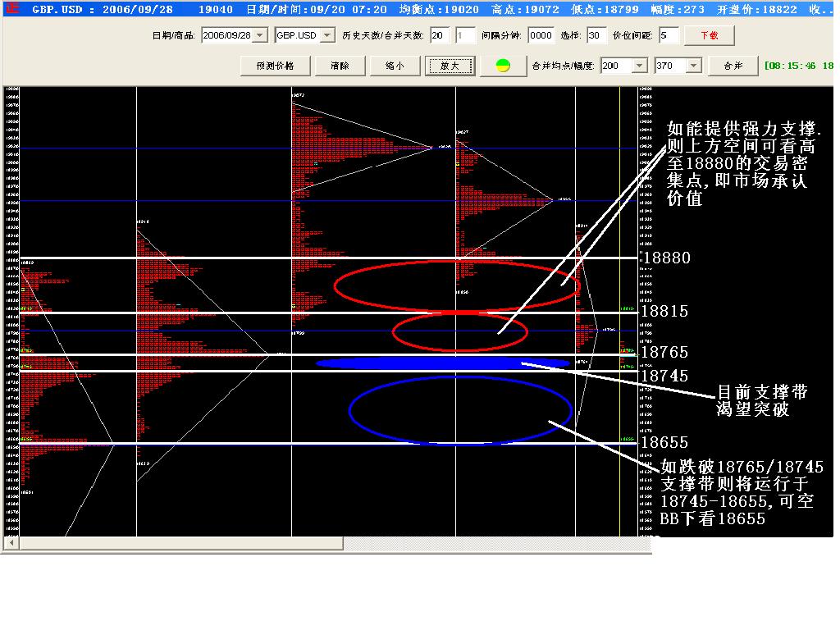Focus the interval minutes field showing 0000
The height and width of the screenshot is (630, 840).
541,35
